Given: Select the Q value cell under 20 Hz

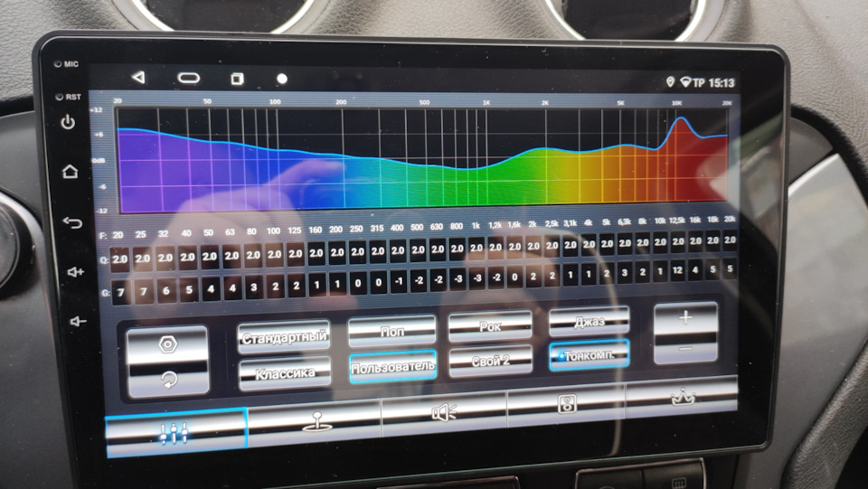Looking at the screenshot, I should [119, 259].
